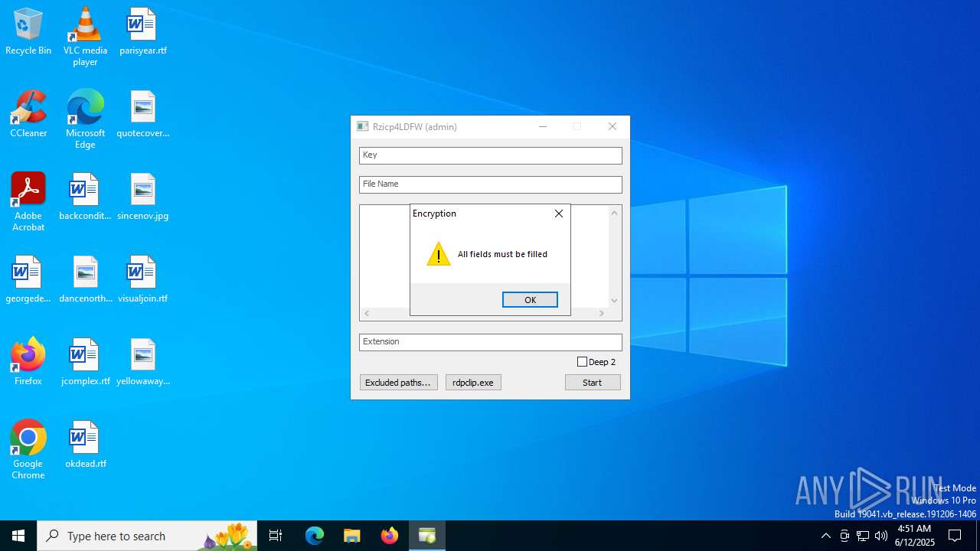Select sincenov.jpg on the desktop
Image resolution: width=980 pixels, height=551 pixels.
pos(142,197)
